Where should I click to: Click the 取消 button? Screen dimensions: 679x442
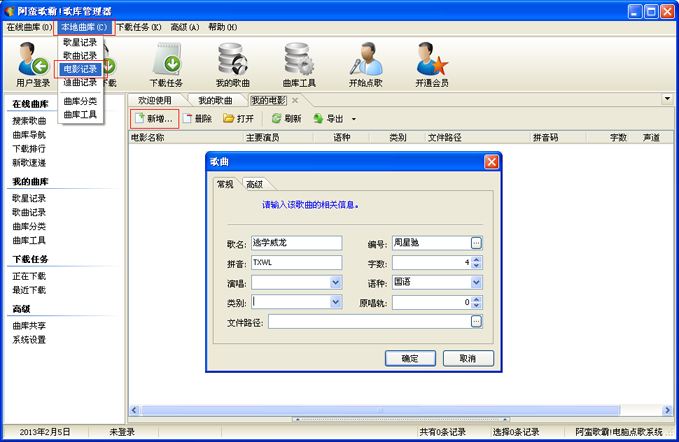coord(468,358)
